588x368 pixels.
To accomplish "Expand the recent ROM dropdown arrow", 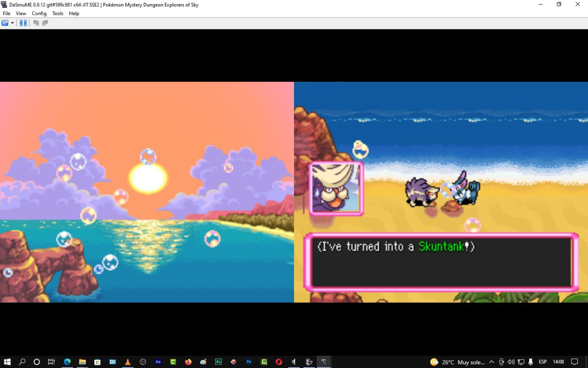I will point(12,23).
